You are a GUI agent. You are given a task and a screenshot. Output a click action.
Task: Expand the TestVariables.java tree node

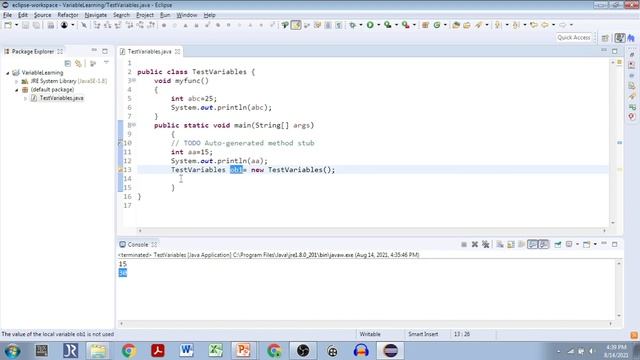coord(25,98)
